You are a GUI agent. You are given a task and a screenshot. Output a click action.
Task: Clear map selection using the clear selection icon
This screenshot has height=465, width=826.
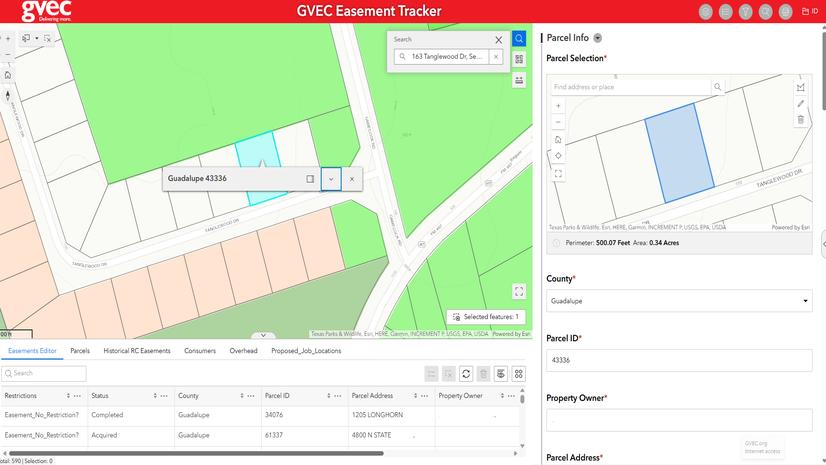click(x=47, y=38)
